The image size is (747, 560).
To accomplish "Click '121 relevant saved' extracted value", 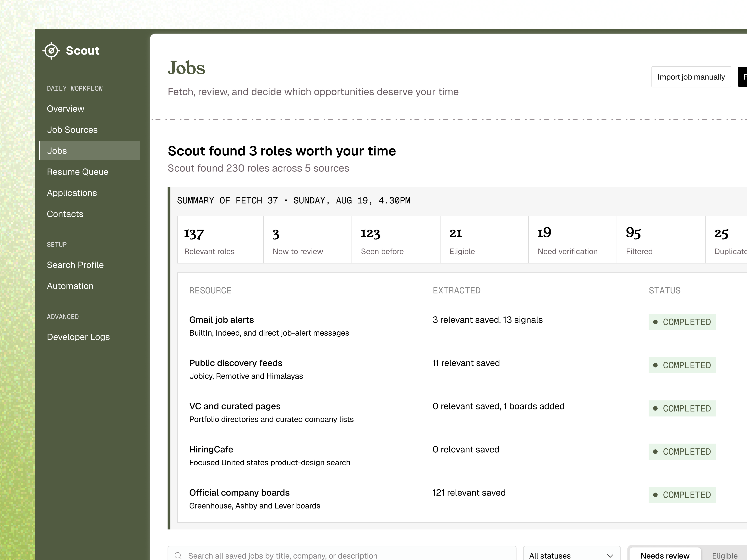I will (x=469, y=492).
